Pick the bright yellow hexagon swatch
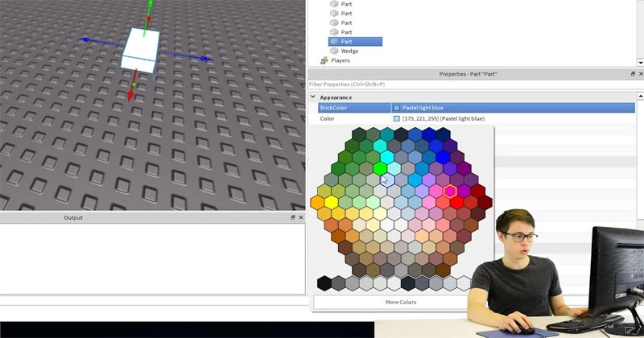 click(x=331, y=202)
